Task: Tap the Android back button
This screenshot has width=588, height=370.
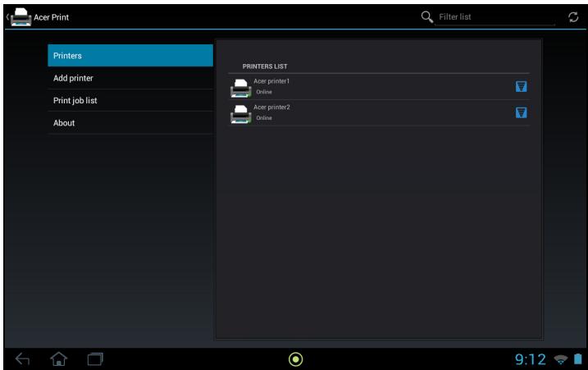Action: (22, 359)
